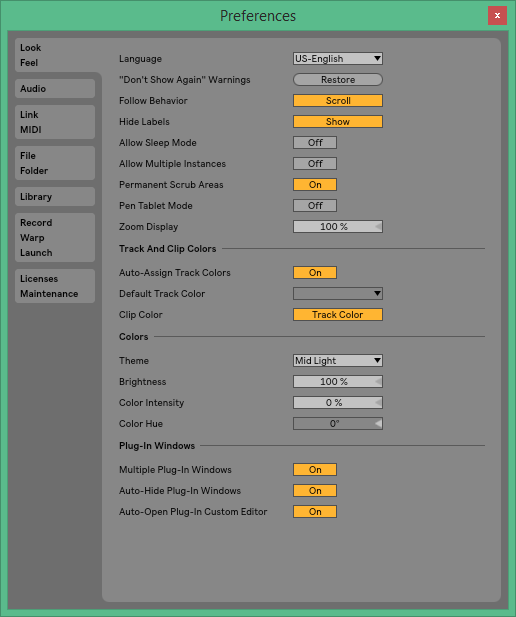
Task: Open Default Track Color dropdown
Action: [x=338, y=294]
